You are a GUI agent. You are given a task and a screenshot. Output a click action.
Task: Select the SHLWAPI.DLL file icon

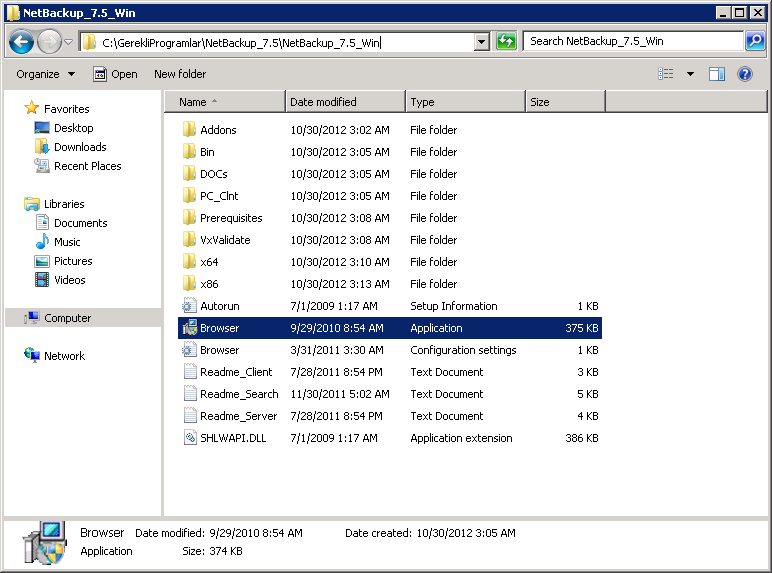pyautogui.click(x=190, y=438)
